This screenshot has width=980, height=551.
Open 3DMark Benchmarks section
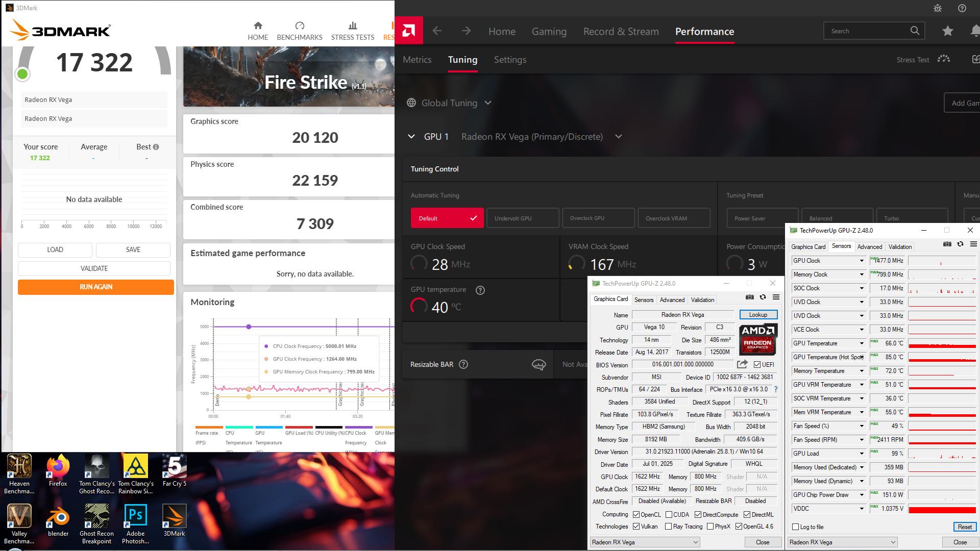tap(300, 31)
